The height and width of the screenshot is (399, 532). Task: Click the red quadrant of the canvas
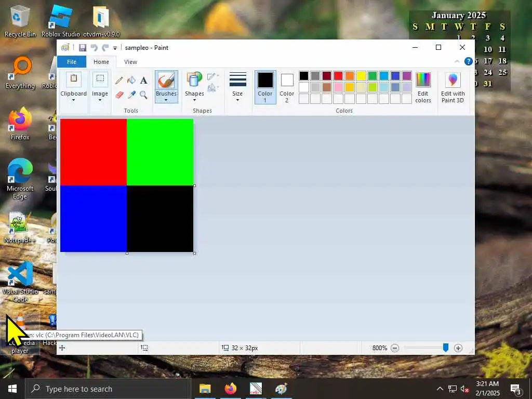coord(94,152)
